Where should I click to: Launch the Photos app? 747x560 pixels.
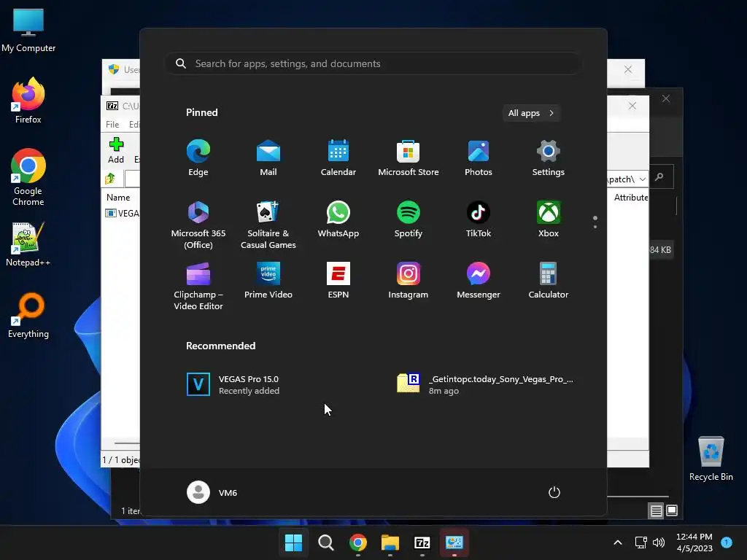479,158
